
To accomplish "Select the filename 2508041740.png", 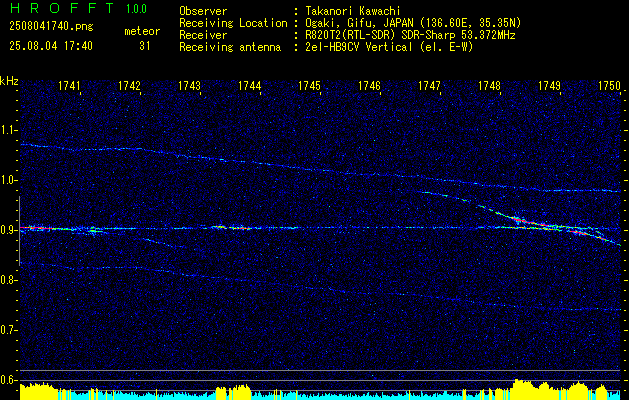I will [51, 27].
